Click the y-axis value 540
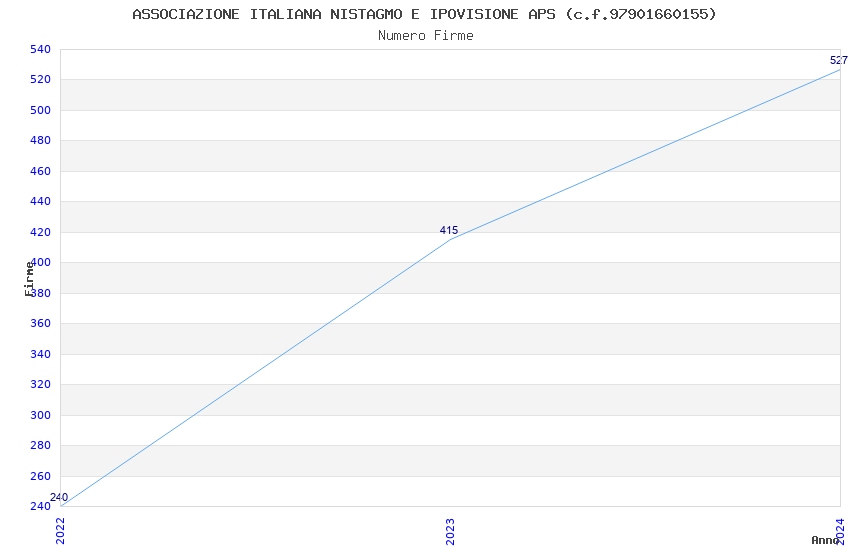This screenshot has width=850, height=550. pyautogui.click(x=41, y=49)
